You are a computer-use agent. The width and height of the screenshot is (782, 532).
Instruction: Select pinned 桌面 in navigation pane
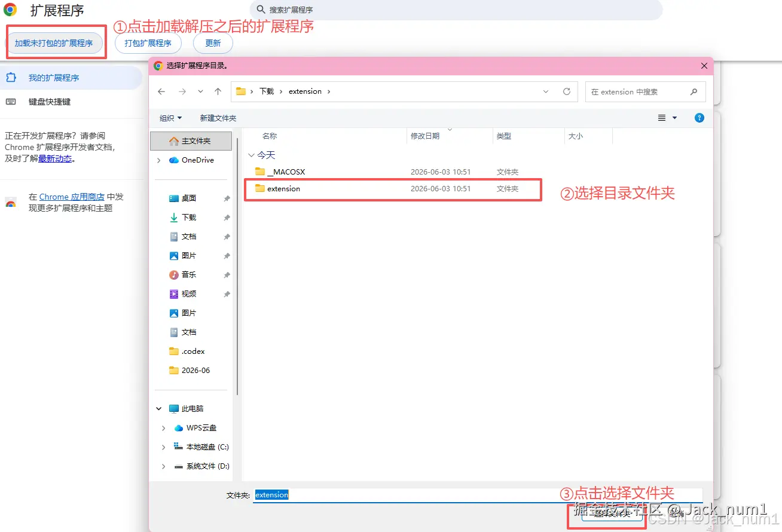(183, 198)
